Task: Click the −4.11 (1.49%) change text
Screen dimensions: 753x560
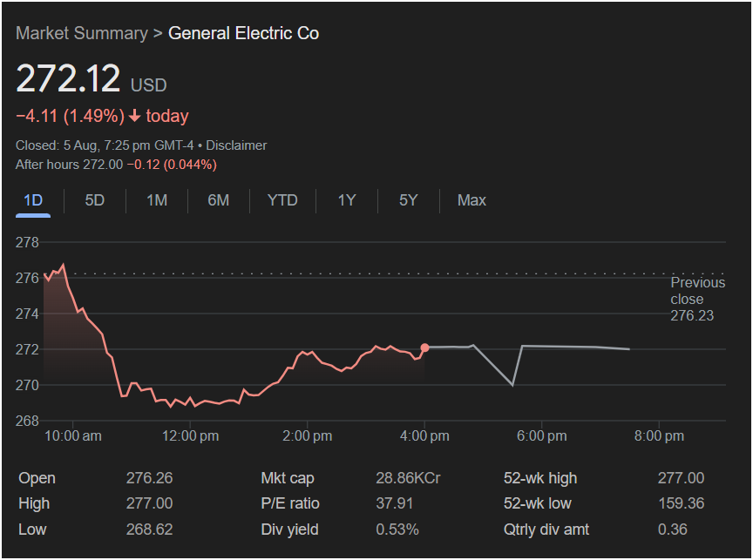Action: tap(70, 116)
